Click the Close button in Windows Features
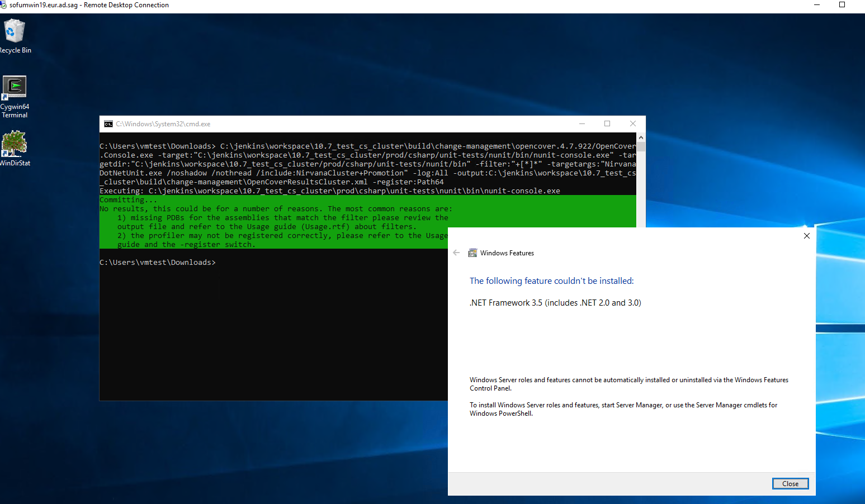 click(790, 484)
